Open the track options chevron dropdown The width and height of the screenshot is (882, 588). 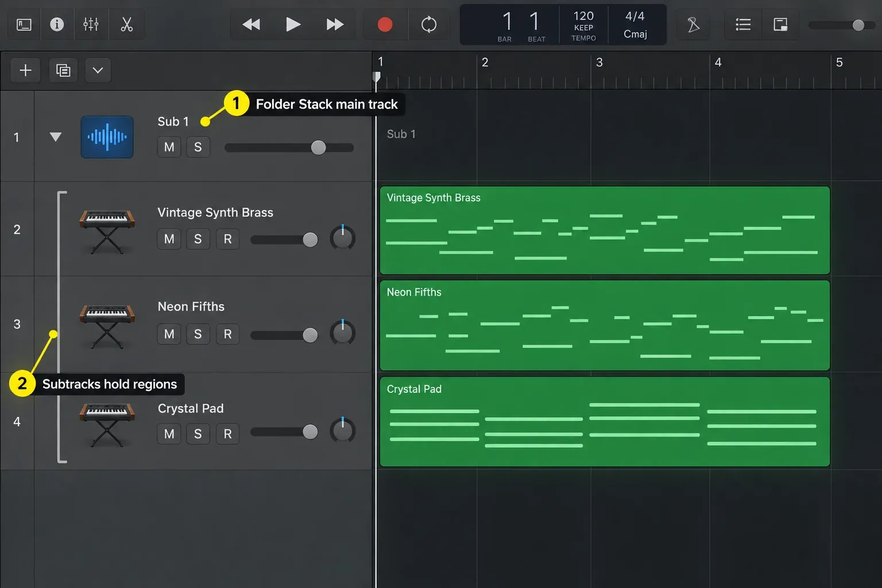pos(98,71)
